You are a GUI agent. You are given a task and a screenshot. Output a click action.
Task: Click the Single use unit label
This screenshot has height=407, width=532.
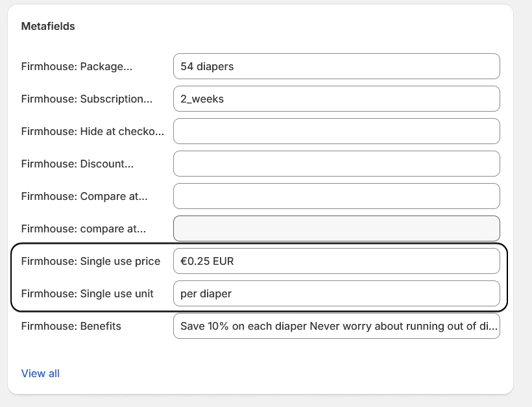pos(88,293)
